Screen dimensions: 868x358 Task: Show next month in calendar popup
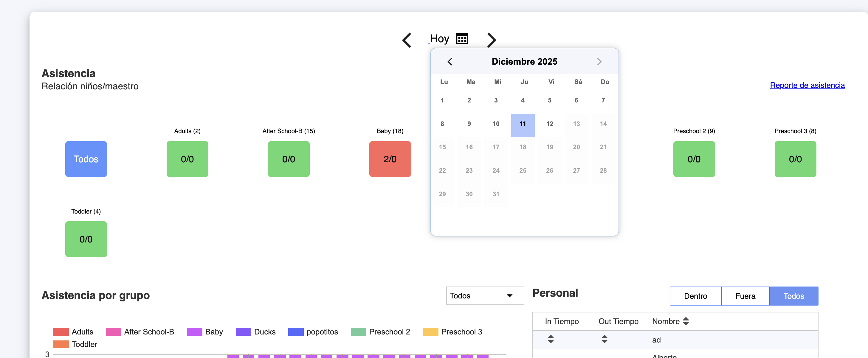tap(599, 62)
